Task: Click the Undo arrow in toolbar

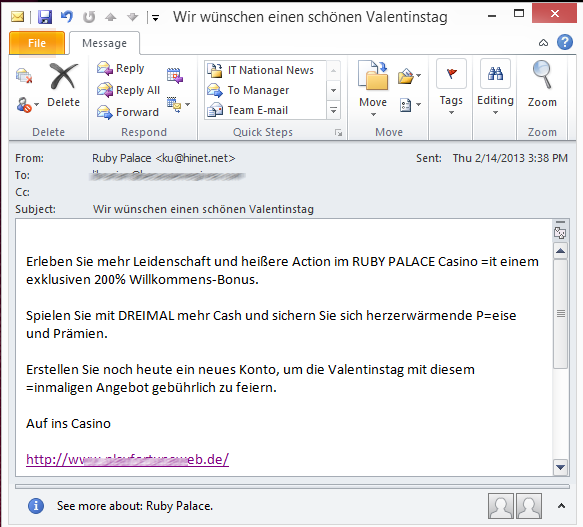Action: click(67, 17)
